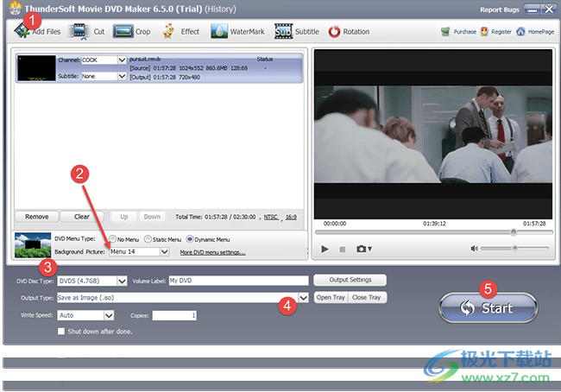The image size is (561, 392).
Task: Open the Effect tool
Action: (180, 31)
